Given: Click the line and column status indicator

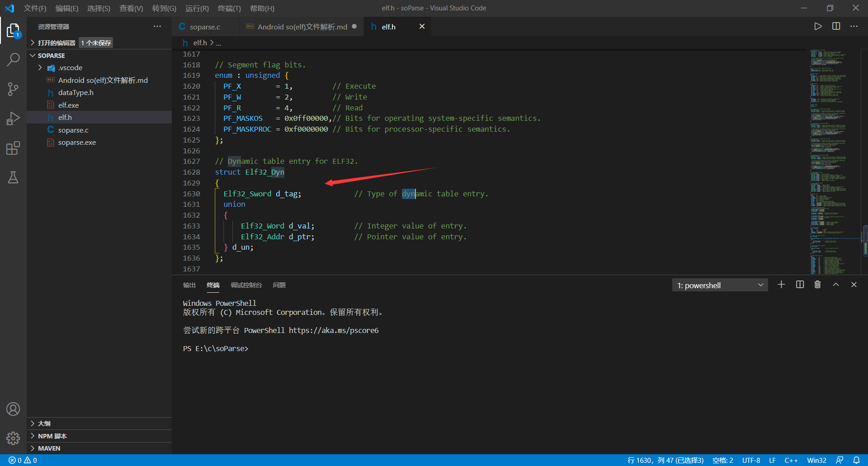Looking at the screenshot, I should [x=665, y=460].
